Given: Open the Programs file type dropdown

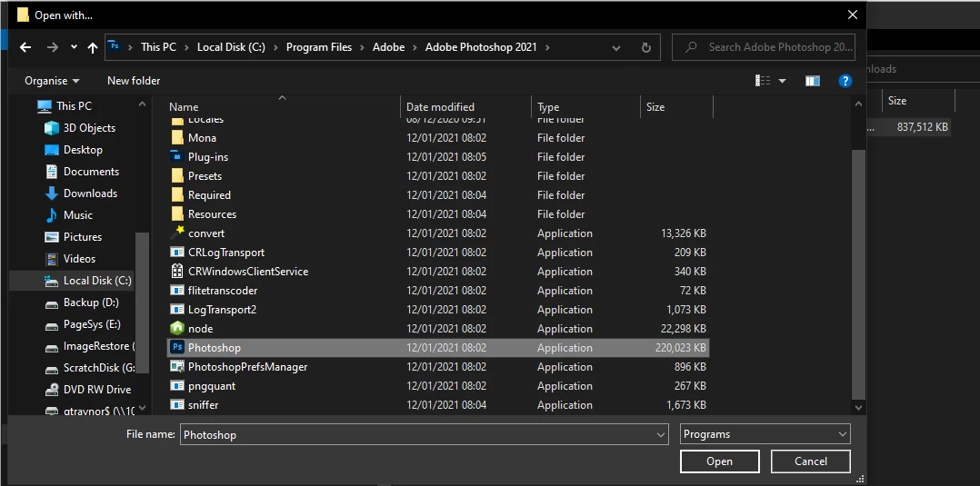Looking at the screenshot, I should pos(765,435).
